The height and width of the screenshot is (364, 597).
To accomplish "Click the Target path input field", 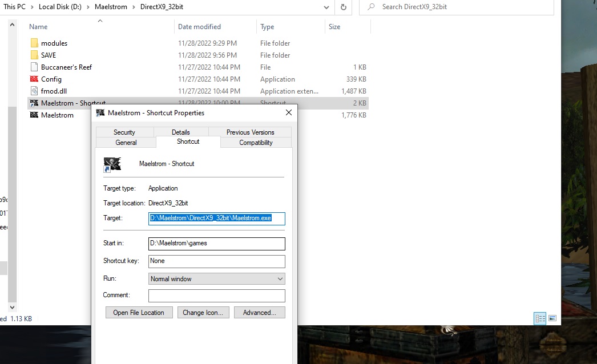I will click(217, 219).
